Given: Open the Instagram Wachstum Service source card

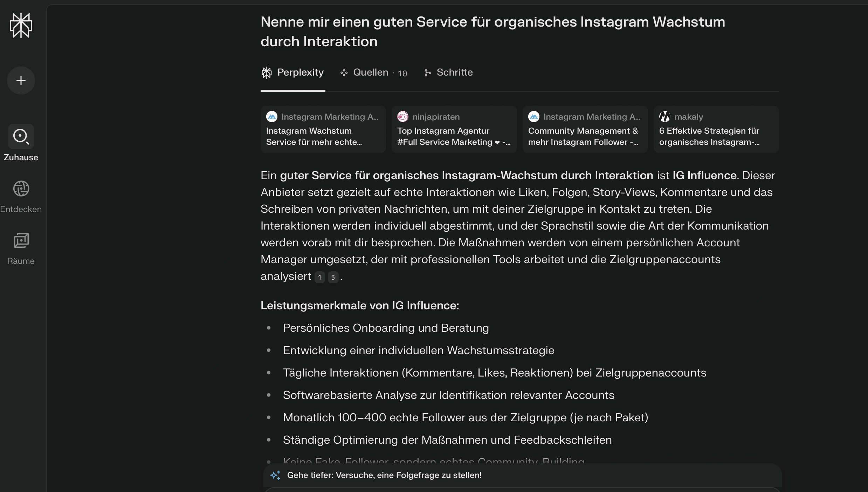Looking at the screenshot, I should [x=323, y=129].
